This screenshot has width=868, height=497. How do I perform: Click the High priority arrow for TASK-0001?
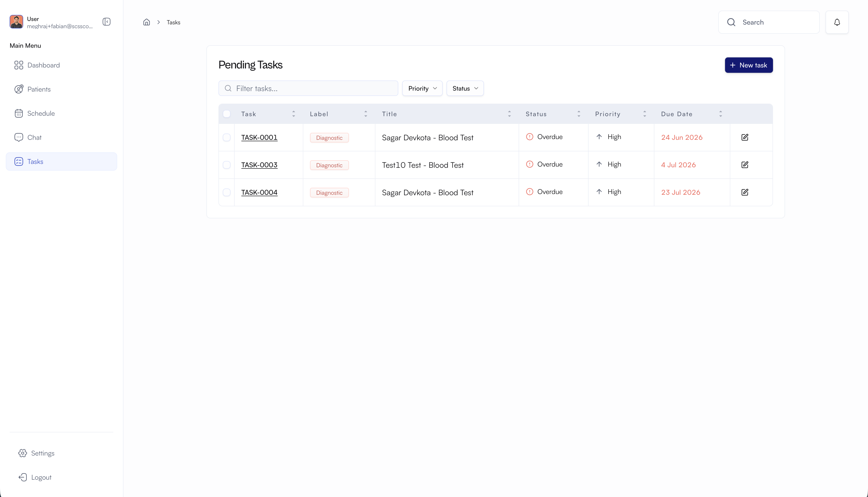pos(599,137)
